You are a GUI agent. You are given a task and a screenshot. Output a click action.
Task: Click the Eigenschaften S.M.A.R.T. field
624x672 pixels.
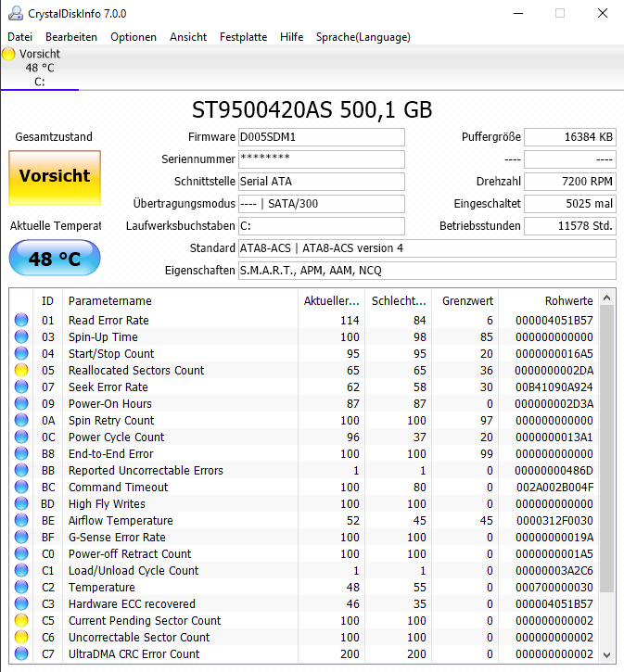pos(427,271)
